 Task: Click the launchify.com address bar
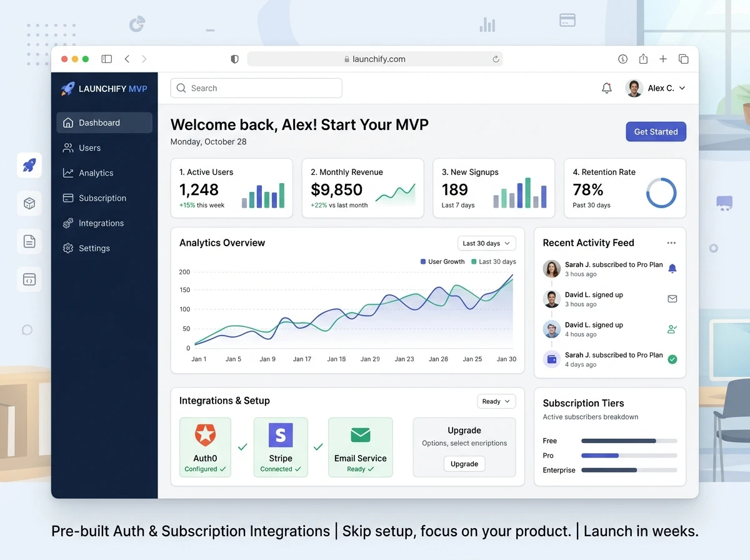(375, 59)
